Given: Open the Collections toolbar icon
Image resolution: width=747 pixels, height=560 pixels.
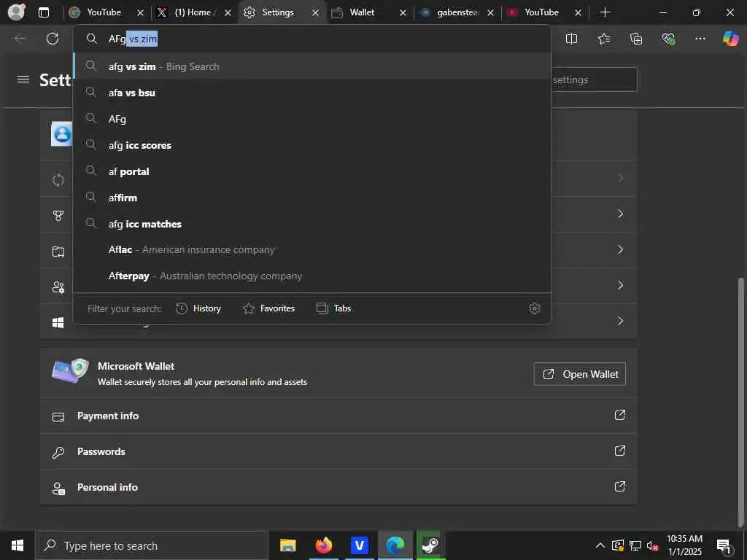Looking at the screenshot, I should (x=636, y=39).
